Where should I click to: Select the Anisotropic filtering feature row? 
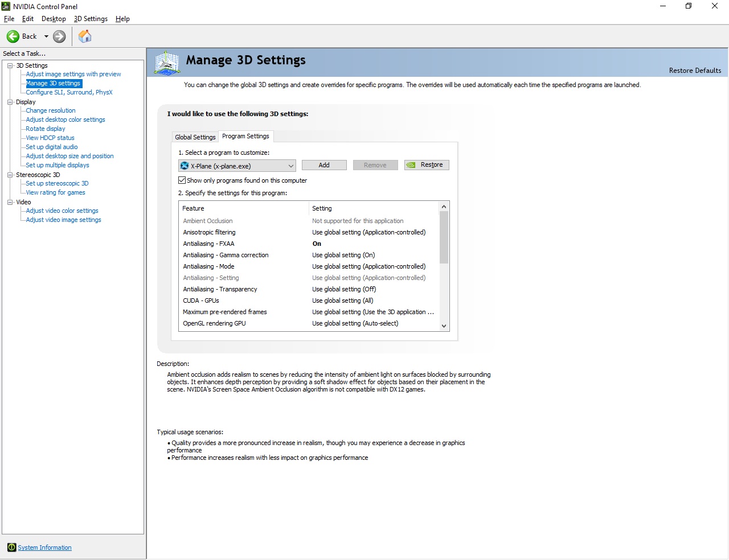tap(309, 232)
